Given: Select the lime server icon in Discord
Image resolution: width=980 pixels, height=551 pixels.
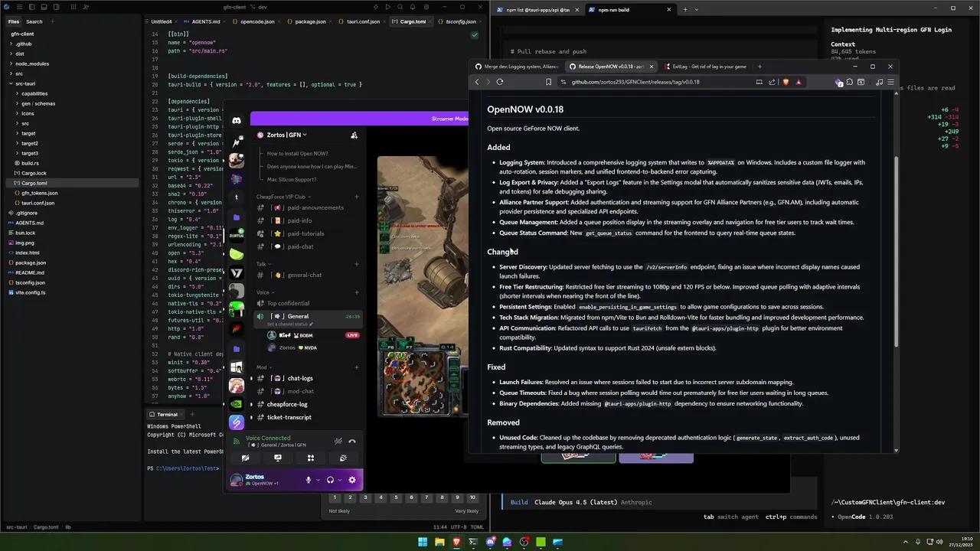Looking at the screenshot, I should [237, 254].
